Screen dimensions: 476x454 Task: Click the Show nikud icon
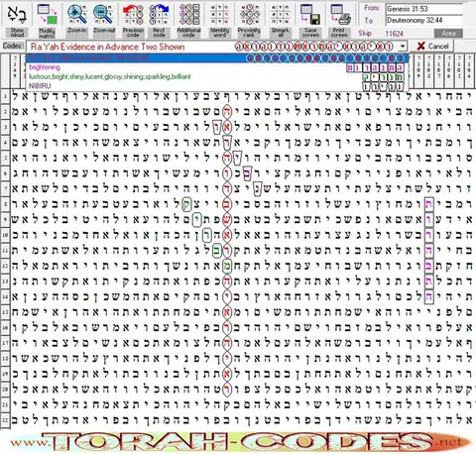click(17, 15)
